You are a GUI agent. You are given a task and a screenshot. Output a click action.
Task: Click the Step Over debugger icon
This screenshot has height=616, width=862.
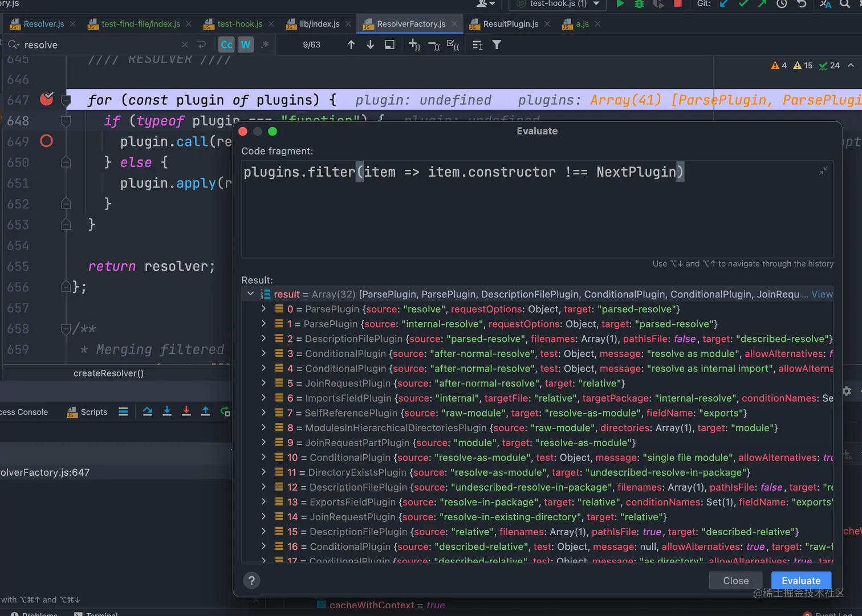pos(148,411)
